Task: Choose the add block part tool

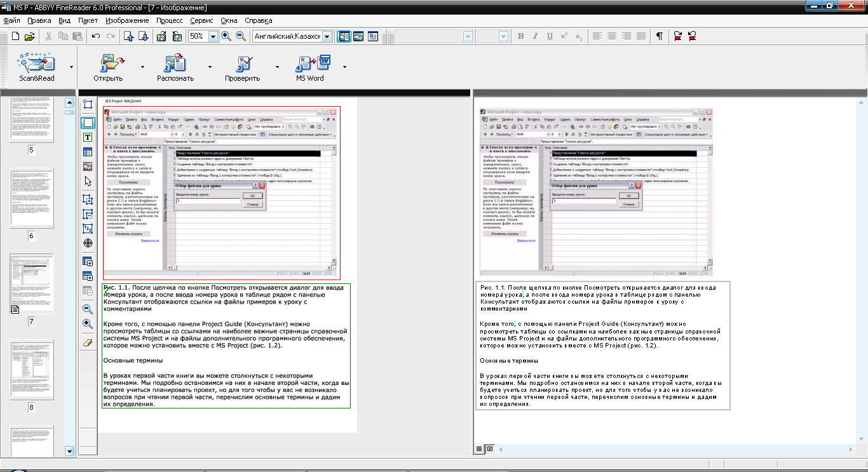Action: point(88,199)
